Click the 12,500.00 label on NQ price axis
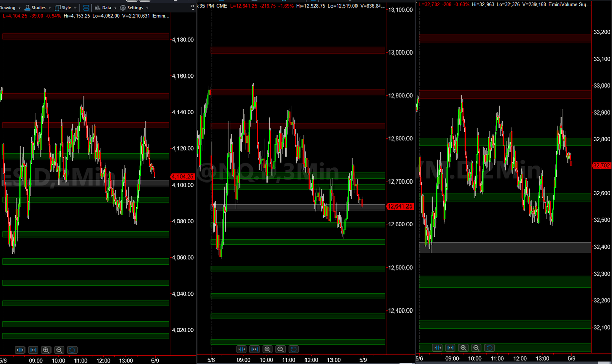The width and height of the screenshot is (612, 364). click(401, 268)
